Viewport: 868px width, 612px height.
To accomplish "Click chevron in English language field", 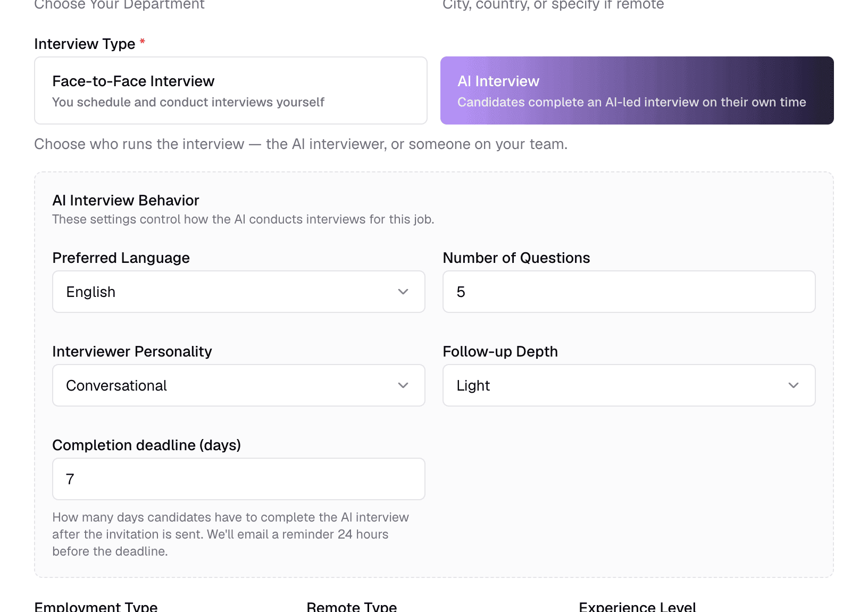I will [x=403, y=292].
